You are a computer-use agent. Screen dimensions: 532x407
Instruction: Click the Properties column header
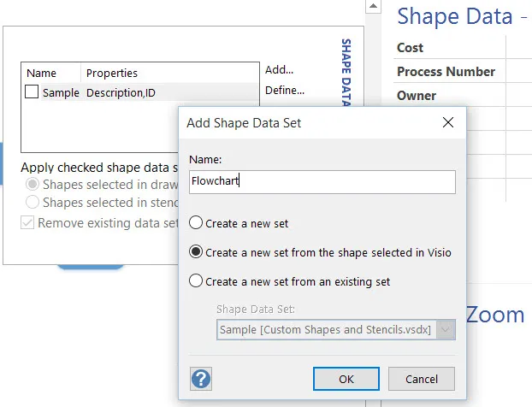point(112,73)
